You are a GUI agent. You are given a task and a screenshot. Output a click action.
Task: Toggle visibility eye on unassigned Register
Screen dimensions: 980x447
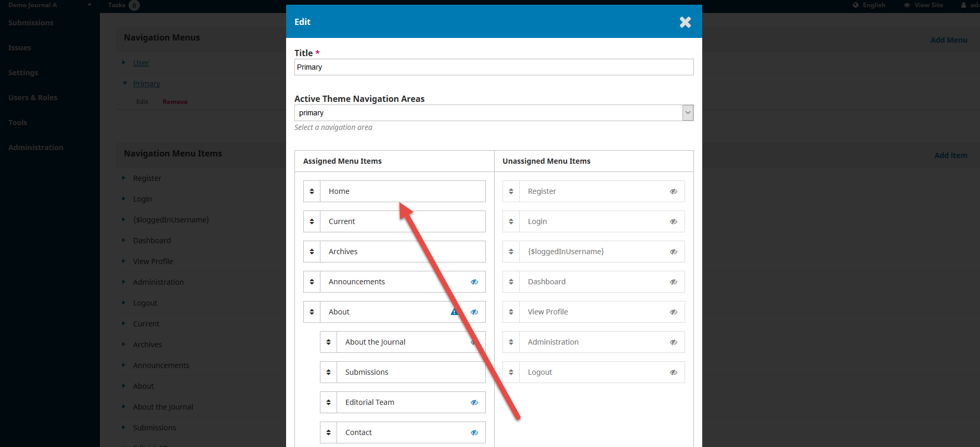[x=674, y=191]
